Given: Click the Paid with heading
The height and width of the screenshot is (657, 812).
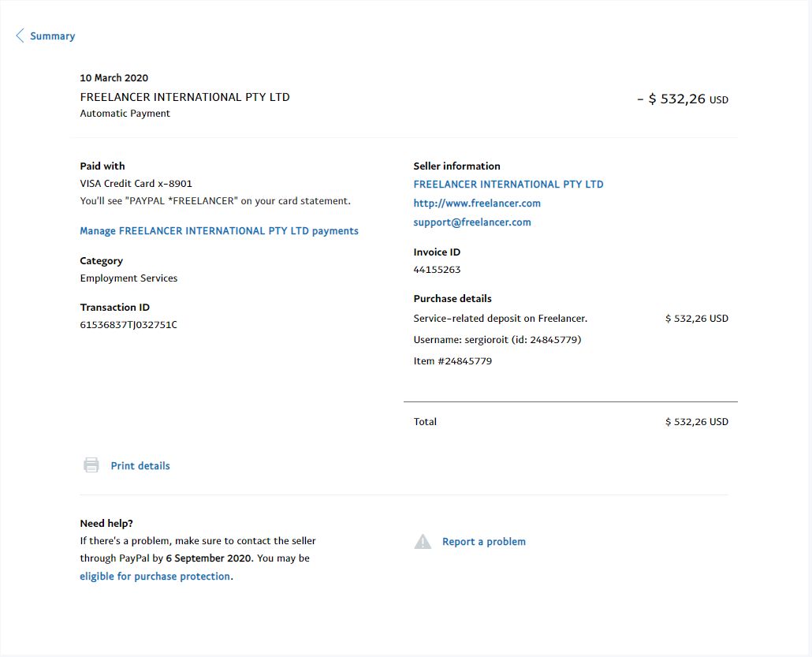Looking at the screenshot, I should tap(102, 166).
